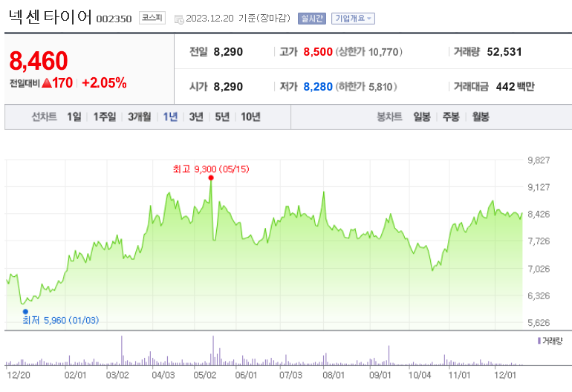Click the 봉차트 label
This screenshot has width=572, height=392.
(x=389, y=117)
